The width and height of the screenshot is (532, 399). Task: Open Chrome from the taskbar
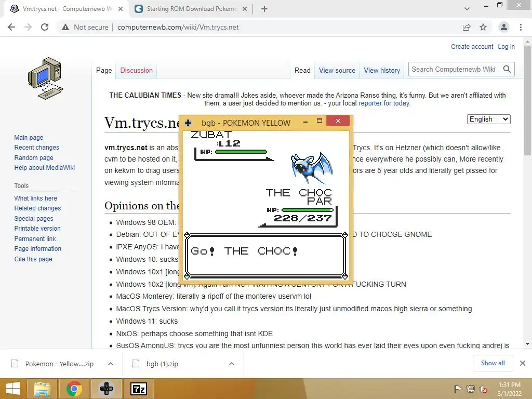pos(74,389)
